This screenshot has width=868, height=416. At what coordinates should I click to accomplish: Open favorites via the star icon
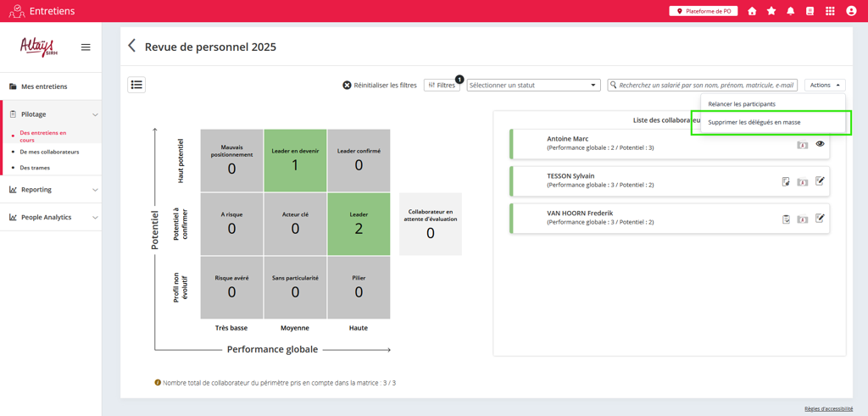click(x=771, y=11)
